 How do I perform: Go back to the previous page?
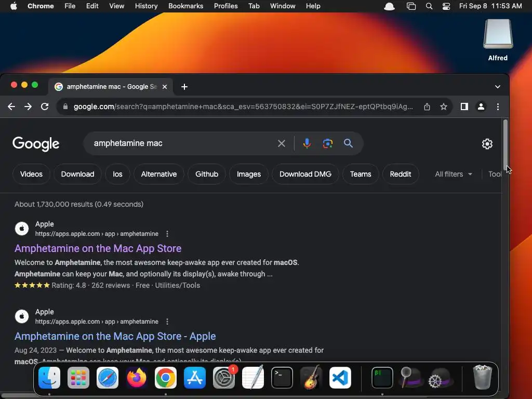[11, 107]
